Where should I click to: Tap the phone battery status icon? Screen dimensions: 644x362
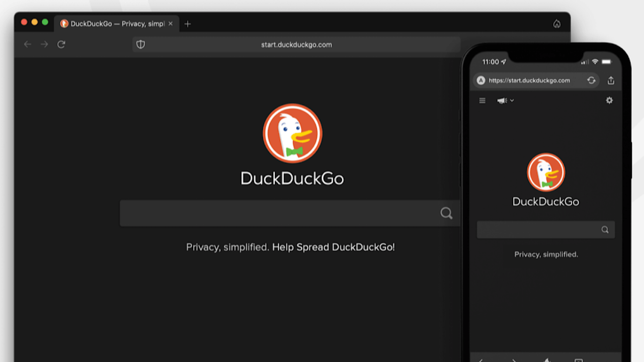pos(607,61)
